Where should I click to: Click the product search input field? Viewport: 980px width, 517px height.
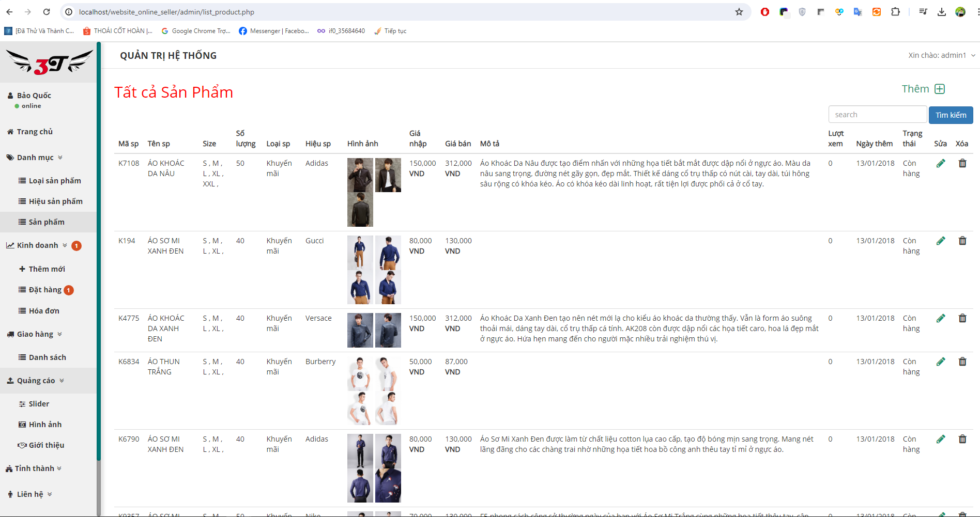pos(877,115)
